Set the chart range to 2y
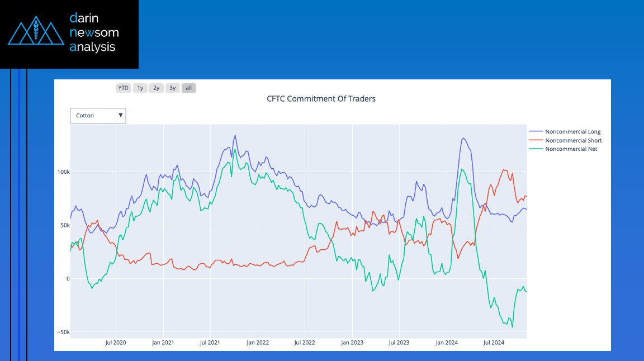The image size is (644, 361). point(157,88)
